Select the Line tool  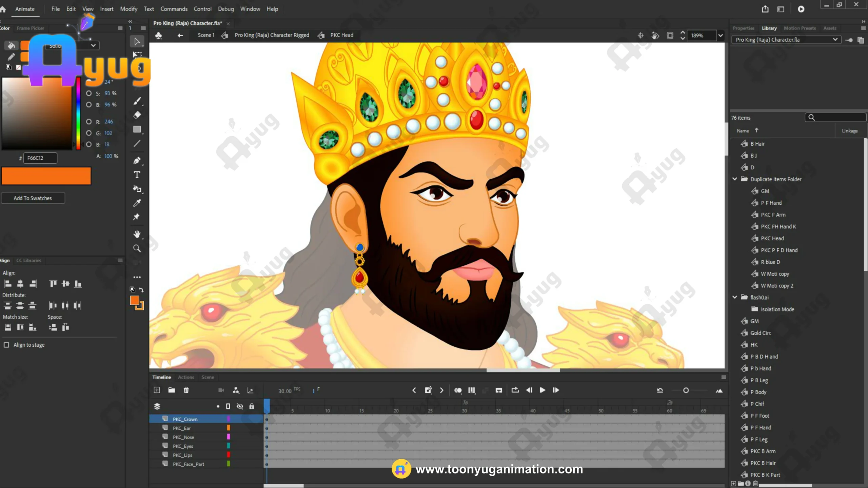point(137,144)
